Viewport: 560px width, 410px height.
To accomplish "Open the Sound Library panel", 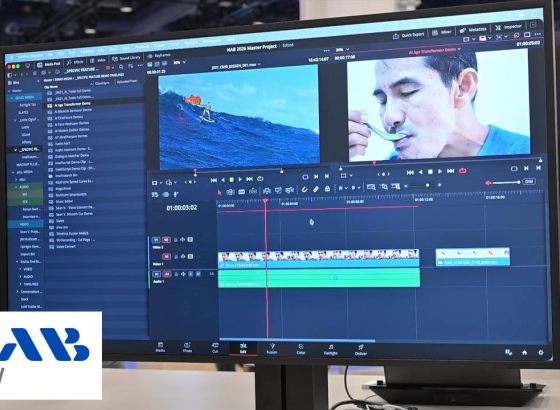I will tap(126, 58).
